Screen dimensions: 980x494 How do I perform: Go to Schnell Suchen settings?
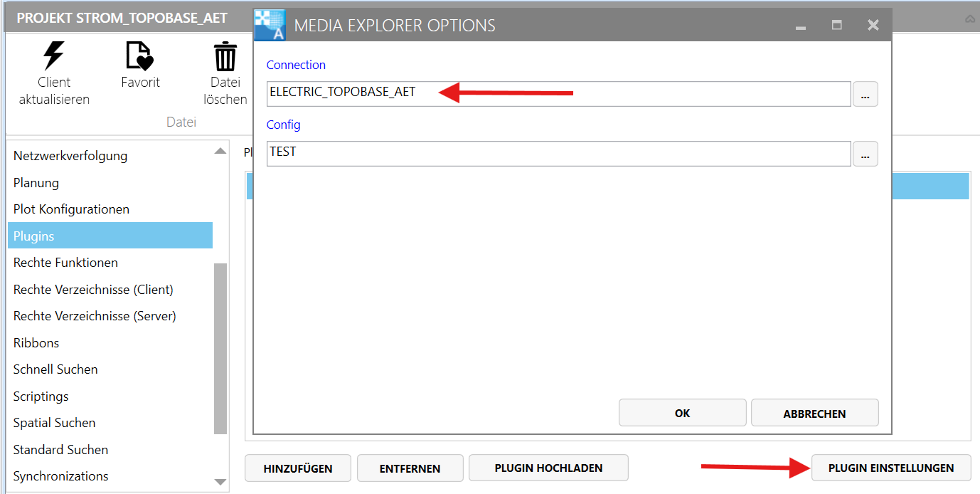55,369
